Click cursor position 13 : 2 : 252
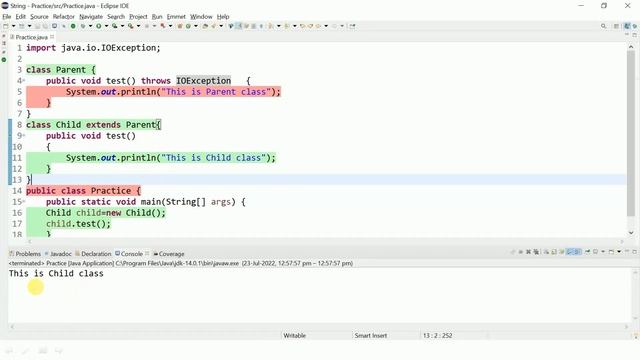 coord(437,336)
